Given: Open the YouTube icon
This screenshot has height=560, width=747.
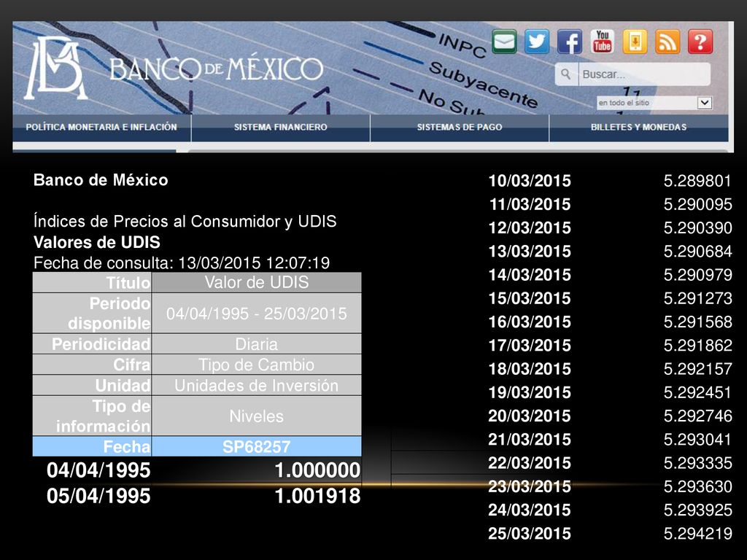Looking at the screenshot, I should pos(602,42).
